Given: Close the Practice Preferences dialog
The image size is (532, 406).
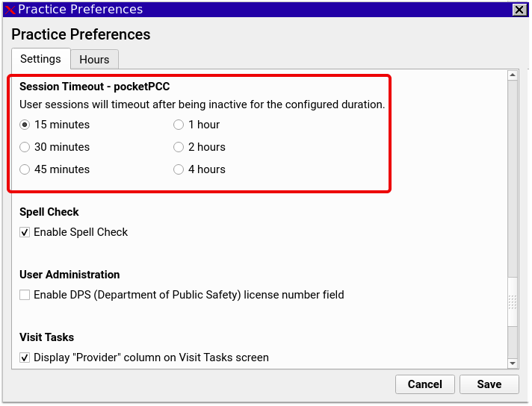Looking at the screenshot, I should (x=519, y=10).
